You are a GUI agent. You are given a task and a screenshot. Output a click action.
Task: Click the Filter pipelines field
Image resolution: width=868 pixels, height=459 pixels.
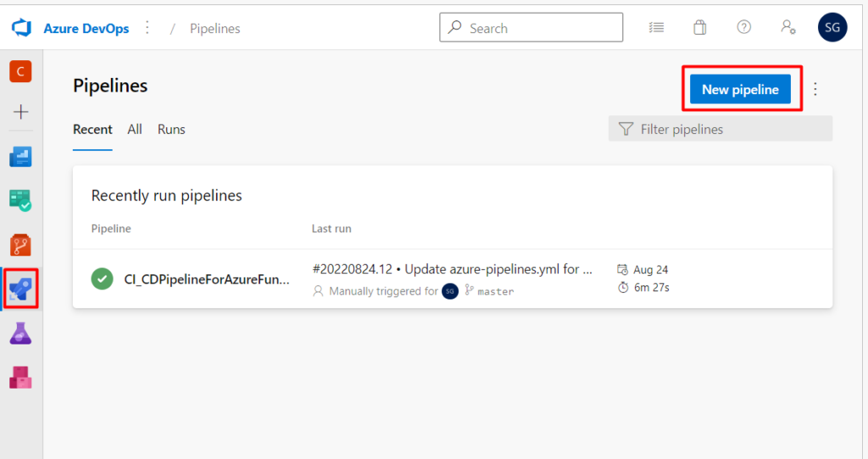[x=721, y=129]
